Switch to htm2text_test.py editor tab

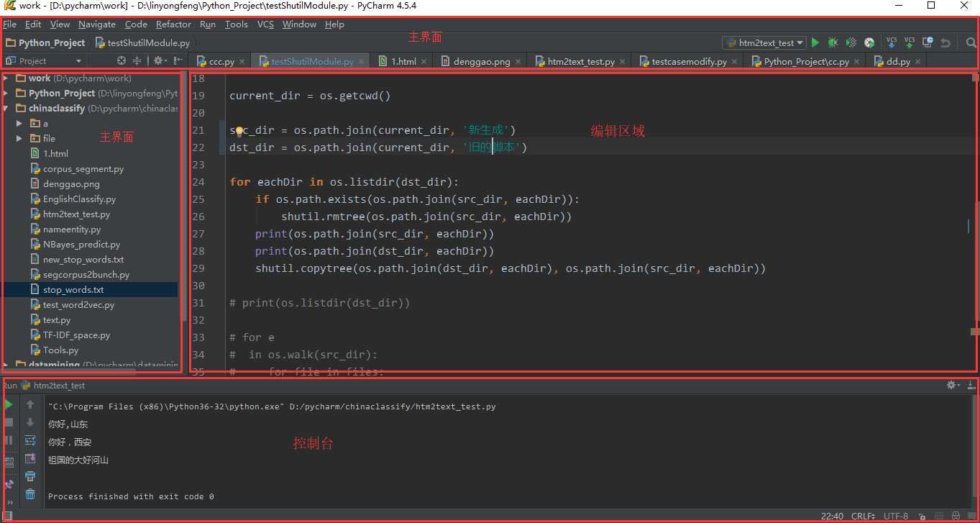click(581, 61)
